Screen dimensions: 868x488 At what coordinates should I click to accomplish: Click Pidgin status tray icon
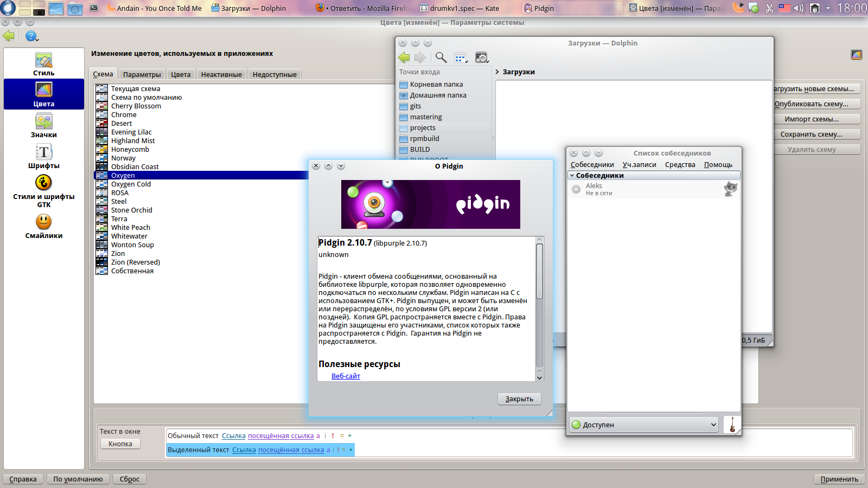pyautogui.click(x=754, y=8)
